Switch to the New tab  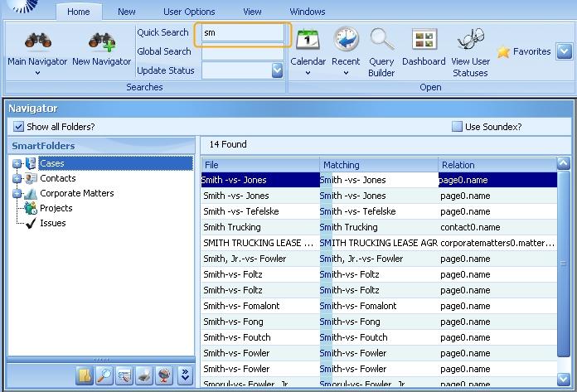pos(127,12)
